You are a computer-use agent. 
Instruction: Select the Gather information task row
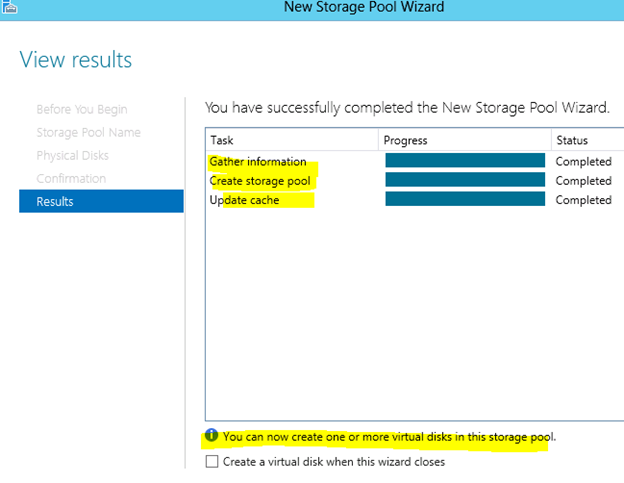pos(415,162)
